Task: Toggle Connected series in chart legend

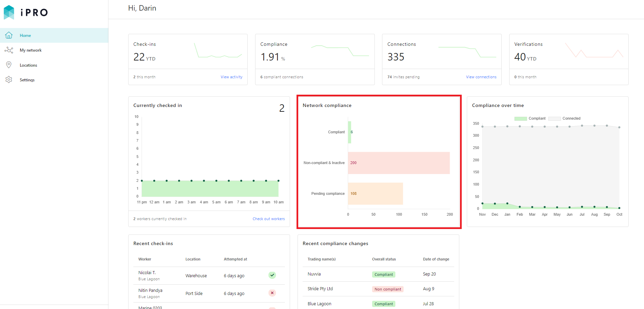Action: [x=564, y=119]
